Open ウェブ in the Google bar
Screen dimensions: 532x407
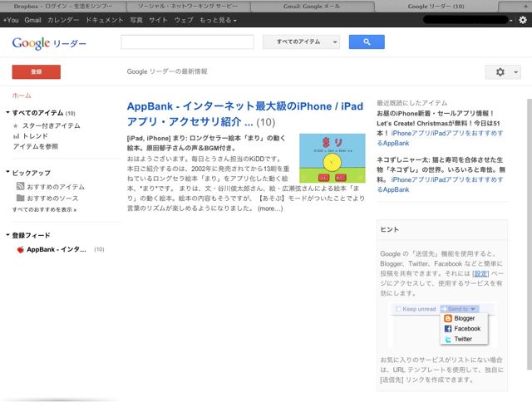(184, 20)
